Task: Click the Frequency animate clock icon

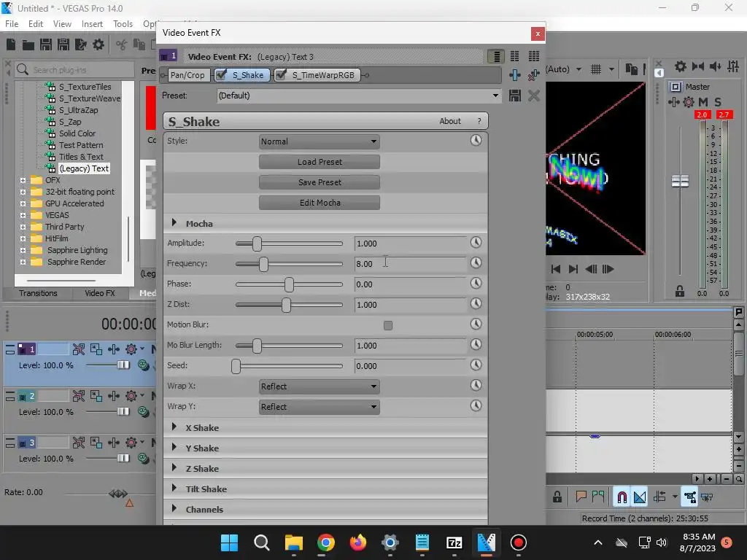Action: 476,262
